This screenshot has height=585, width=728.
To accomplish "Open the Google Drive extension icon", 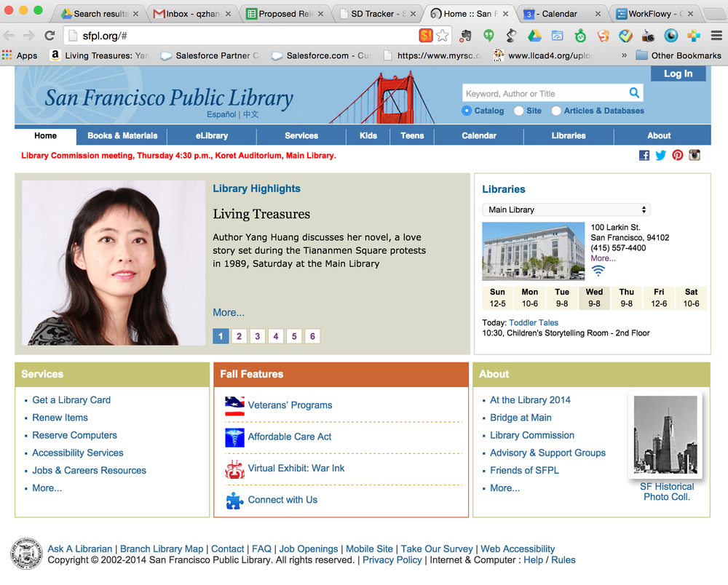I will click(534, 36).
